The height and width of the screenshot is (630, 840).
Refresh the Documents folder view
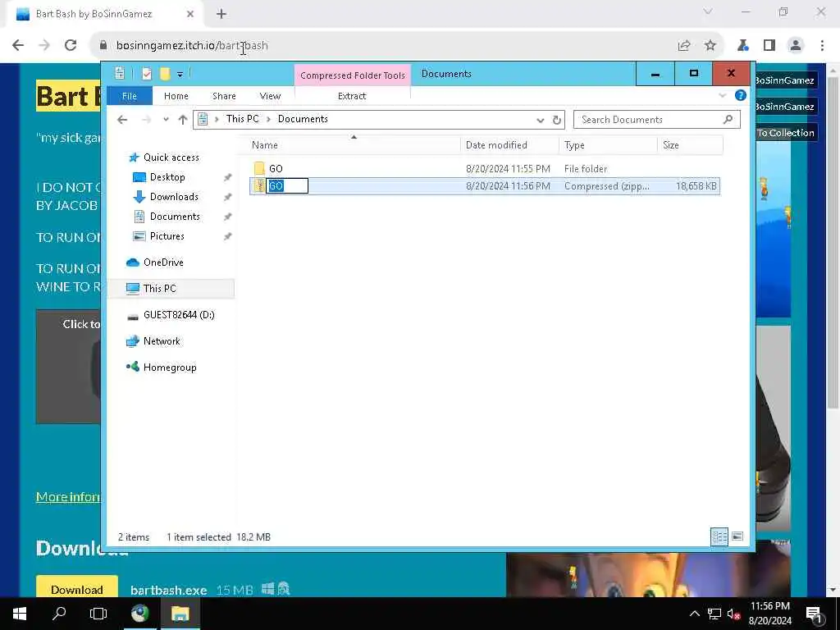click(557, 120)
